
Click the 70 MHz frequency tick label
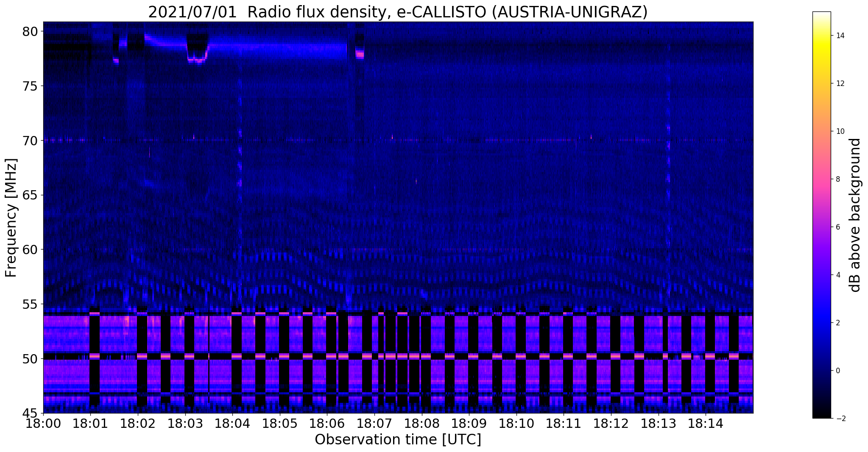(x=30, y=141)
